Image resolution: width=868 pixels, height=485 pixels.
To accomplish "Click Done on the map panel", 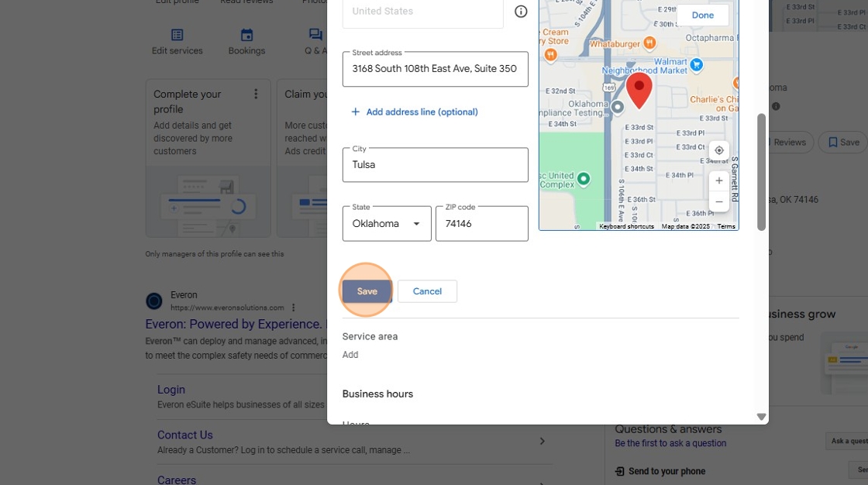I will (x=702, y=15).
